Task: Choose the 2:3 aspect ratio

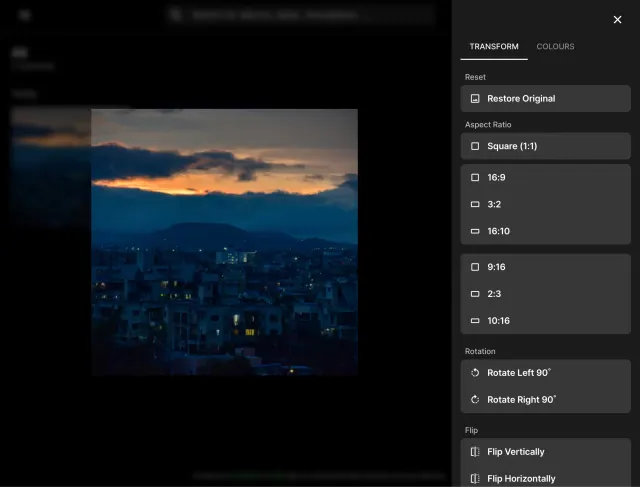Action: click(x=545, y=294)
